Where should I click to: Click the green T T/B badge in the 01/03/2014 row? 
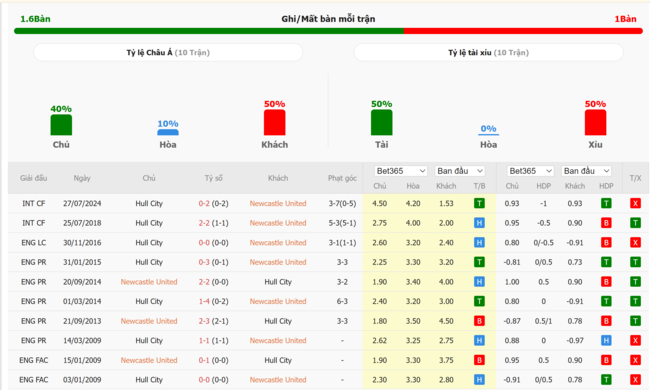pos(479,301)
